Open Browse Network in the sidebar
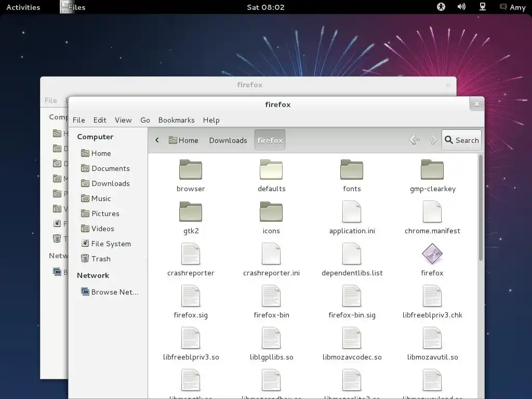This screenshot has width=532, height=399. pos(110,292)
